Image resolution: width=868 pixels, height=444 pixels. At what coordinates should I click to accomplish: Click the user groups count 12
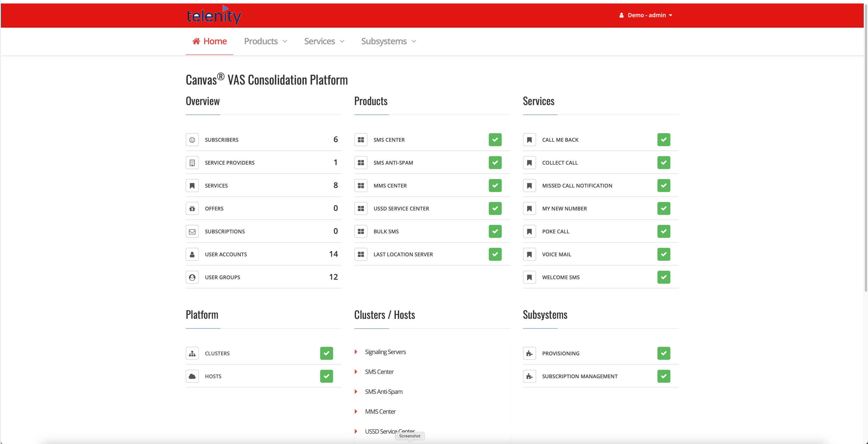coord(333,277)
